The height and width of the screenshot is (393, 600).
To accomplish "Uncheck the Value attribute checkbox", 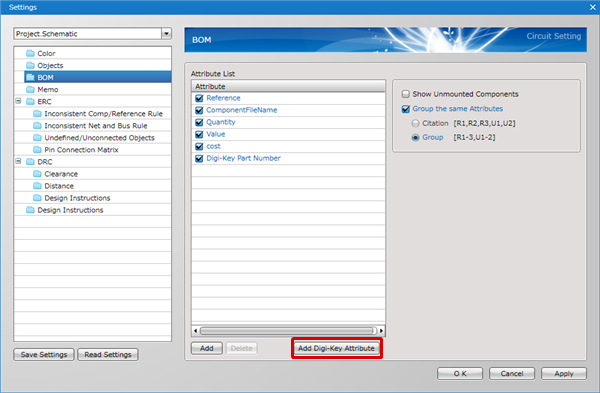I will pyautogui.click(x=199, y=134).
